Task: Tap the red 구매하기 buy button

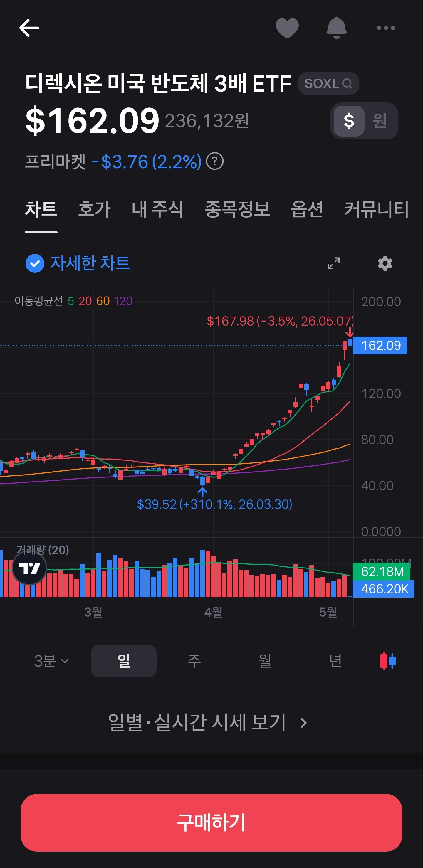Action: (x=211, y=822)
